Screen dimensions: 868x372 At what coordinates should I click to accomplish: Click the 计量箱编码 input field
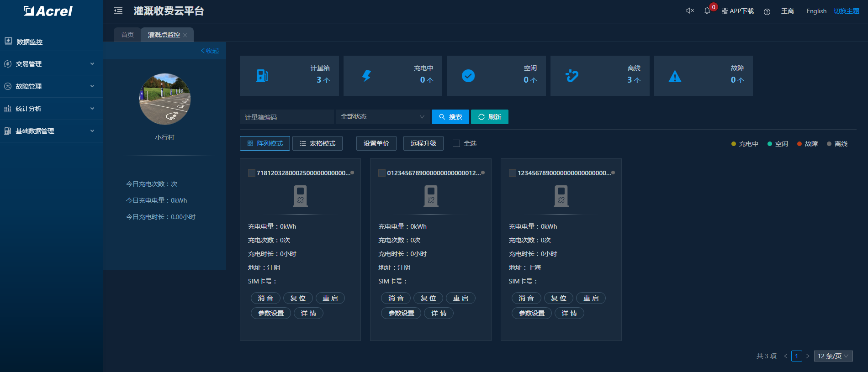click(286, 117)
